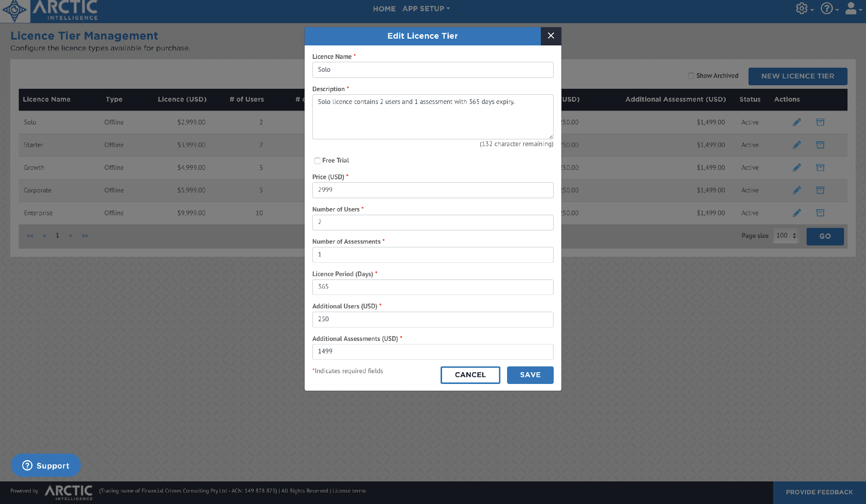Screen dimensions: 866x504
Task: Click current page number 1
Action: (58, 236)
